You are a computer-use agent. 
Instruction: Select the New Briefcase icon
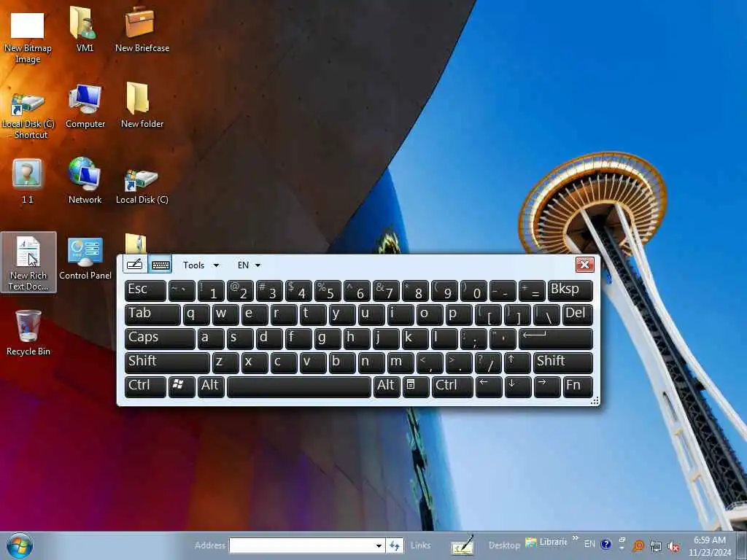(142, 30)
